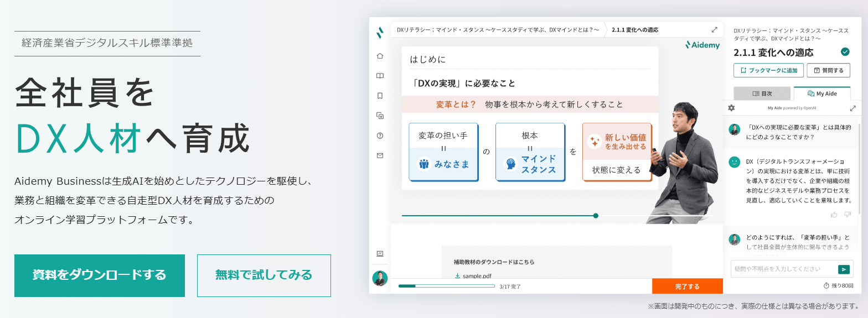Open the progress chart icon in sidebar
868x318 pixels.
[x=380, y=254]
